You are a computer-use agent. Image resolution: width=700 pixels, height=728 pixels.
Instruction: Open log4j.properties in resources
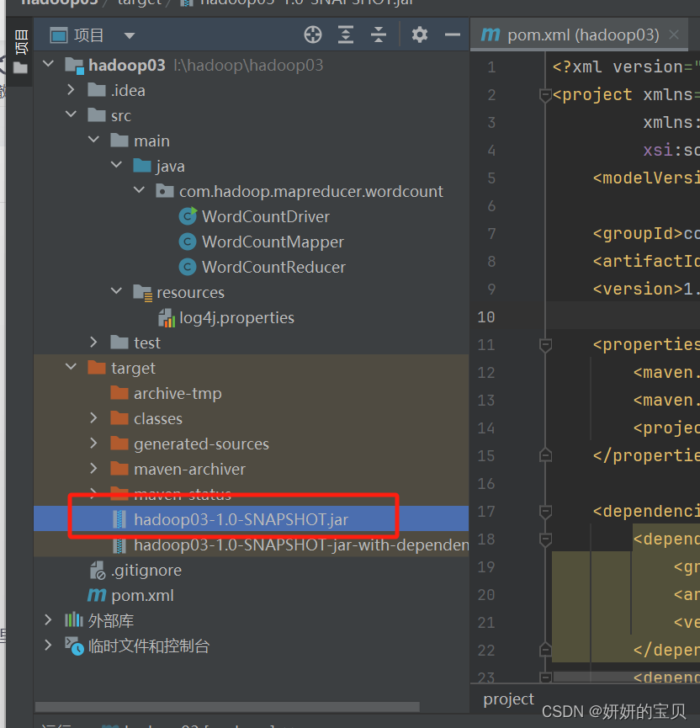(x=236, y=317)
